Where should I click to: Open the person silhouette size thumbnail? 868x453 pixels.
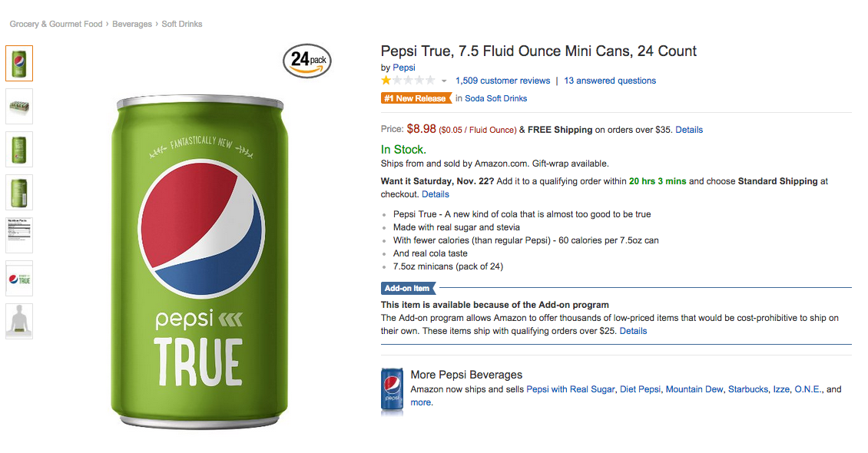(x=19, y=321)
